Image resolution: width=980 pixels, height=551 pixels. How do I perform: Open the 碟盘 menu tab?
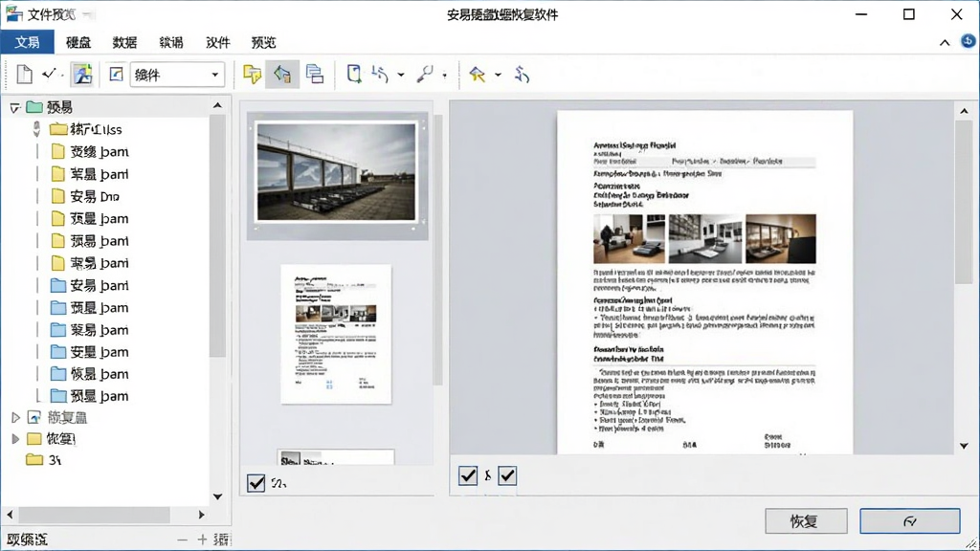click(78, 42)
